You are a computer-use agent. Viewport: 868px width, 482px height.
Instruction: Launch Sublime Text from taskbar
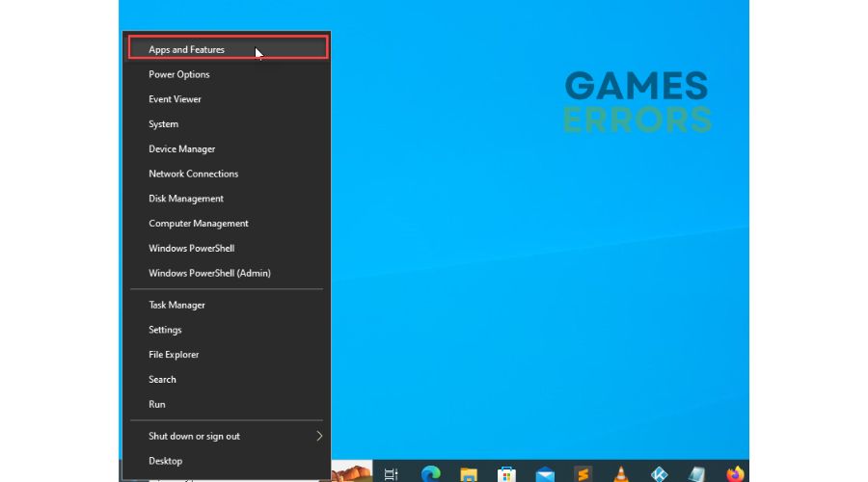[x=583, y=474]
